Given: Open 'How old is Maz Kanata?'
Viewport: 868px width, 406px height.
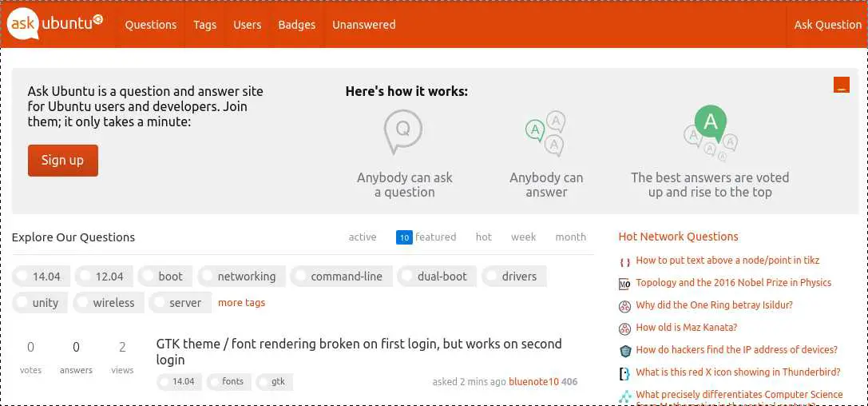Looking at the screenshot, I should pos(687,328).
